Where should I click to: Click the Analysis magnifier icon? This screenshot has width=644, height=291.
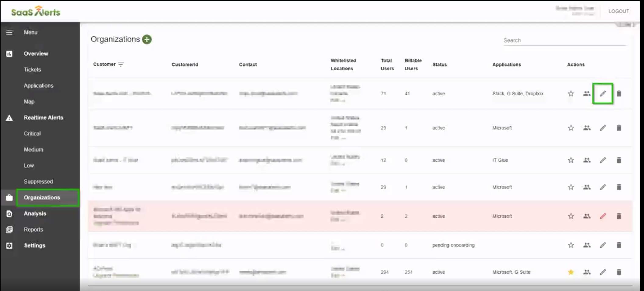9,214
